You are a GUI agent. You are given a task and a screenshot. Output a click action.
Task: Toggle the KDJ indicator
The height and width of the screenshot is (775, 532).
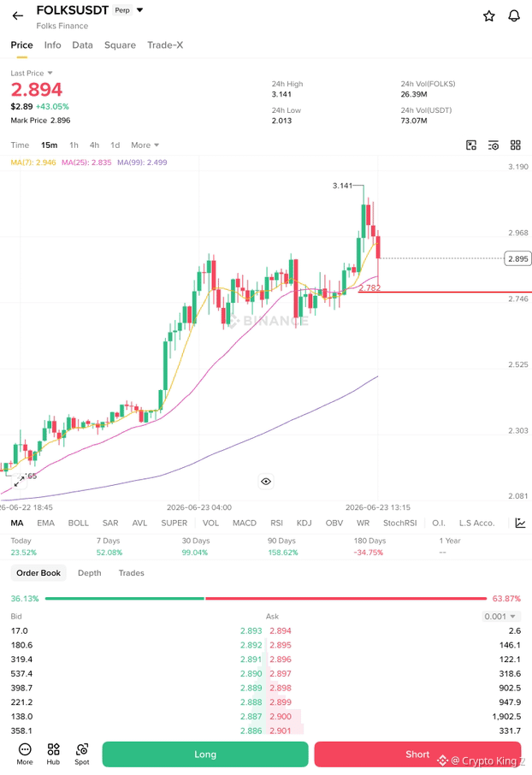[x=304, y=523]
